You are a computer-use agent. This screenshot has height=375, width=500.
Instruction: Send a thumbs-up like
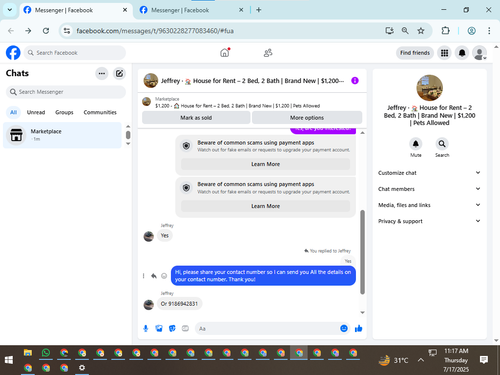358,329
